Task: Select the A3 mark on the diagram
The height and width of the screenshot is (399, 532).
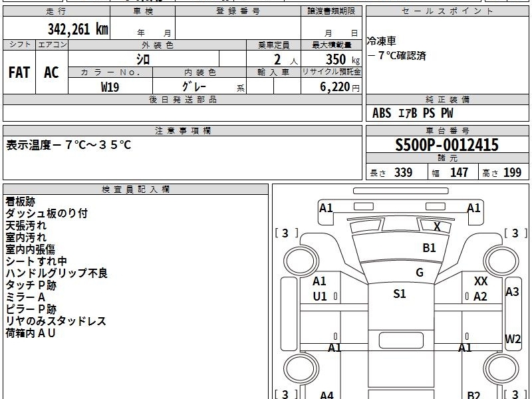Action: 512,292
